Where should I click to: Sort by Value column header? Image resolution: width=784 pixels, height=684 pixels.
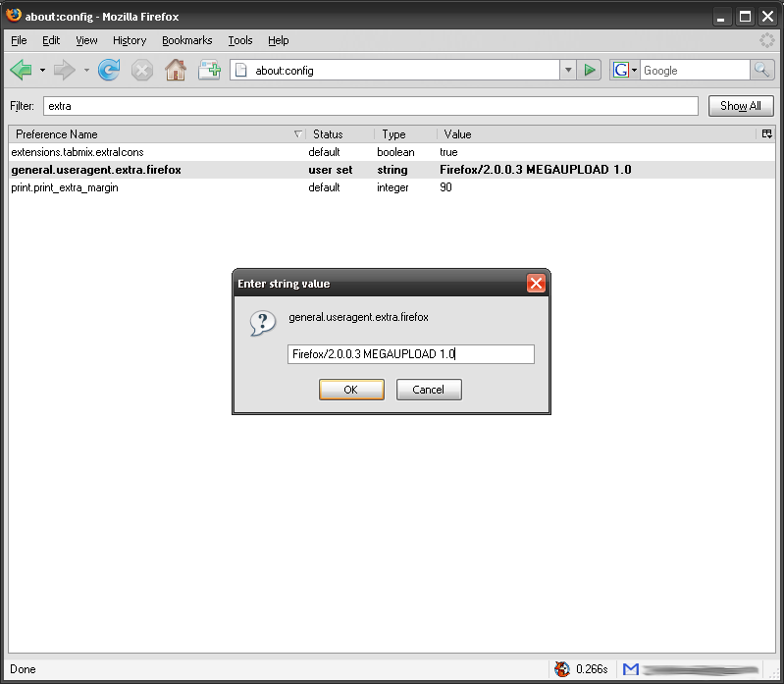(x=597, y=134)
